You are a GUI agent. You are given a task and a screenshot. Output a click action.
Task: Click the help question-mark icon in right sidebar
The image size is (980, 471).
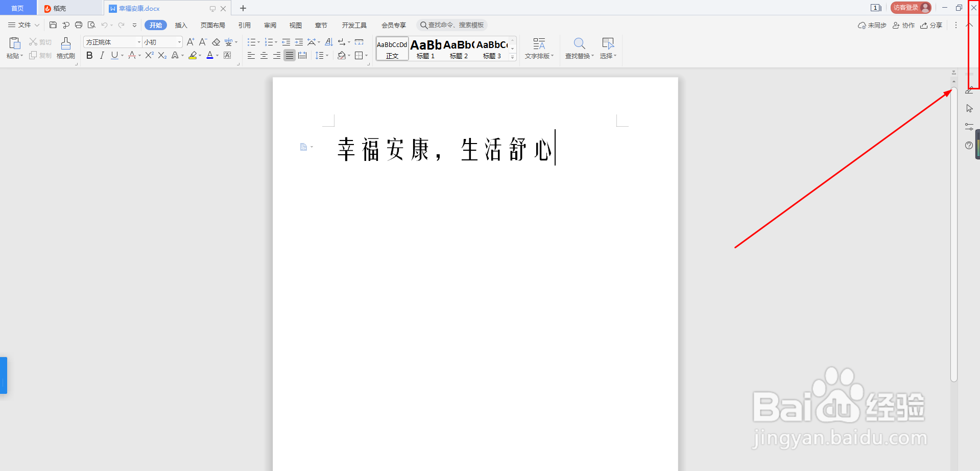coord(969,146)
